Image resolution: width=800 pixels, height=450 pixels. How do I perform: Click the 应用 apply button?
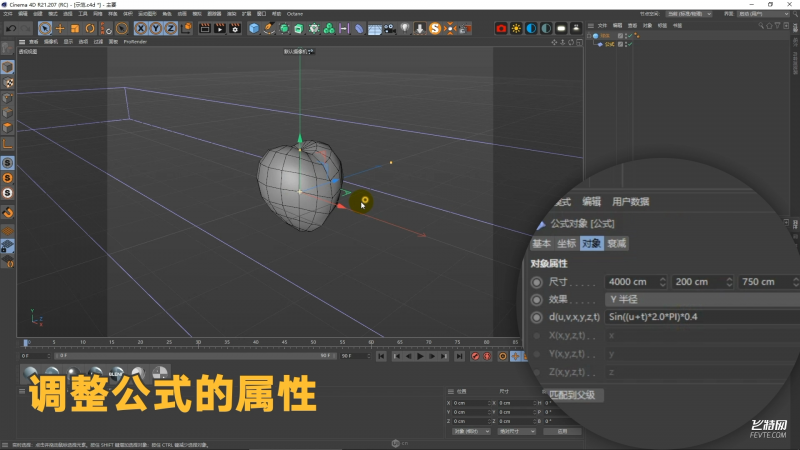[562, 432]
